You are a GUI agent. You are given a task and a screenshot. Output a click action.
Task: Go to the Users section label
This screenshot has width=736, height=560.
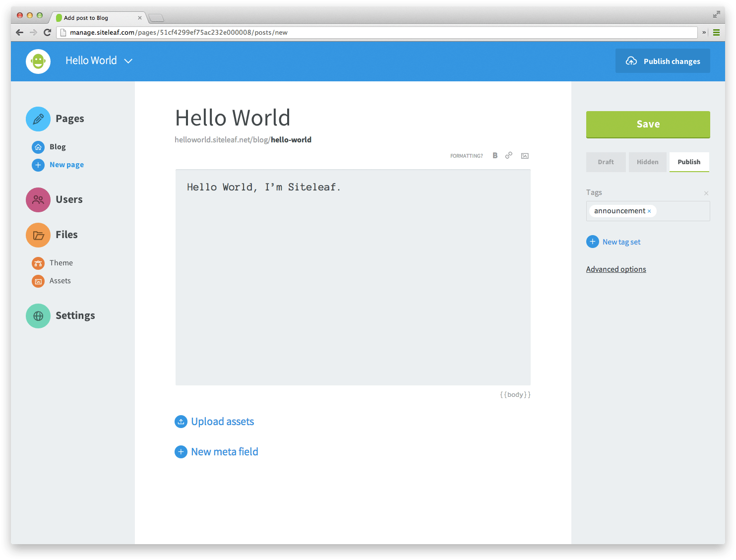coord(69,199)
